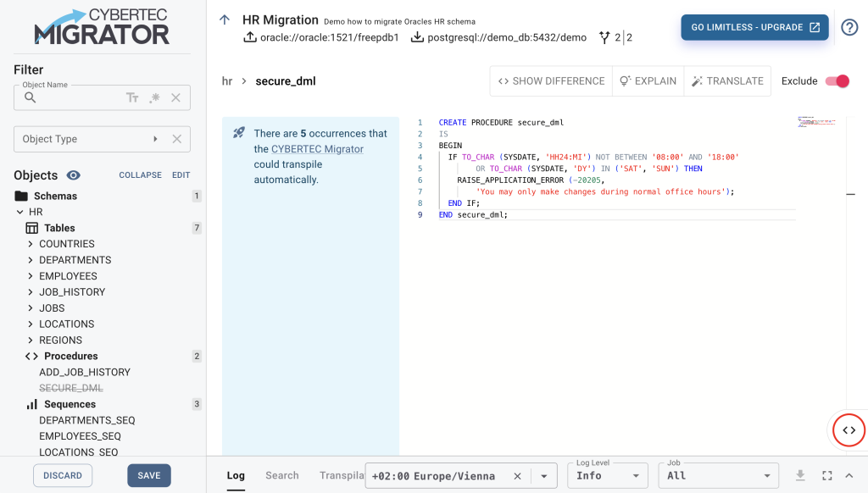
Task: Clear the Object Type filter
Action: [x=176, y=139]
